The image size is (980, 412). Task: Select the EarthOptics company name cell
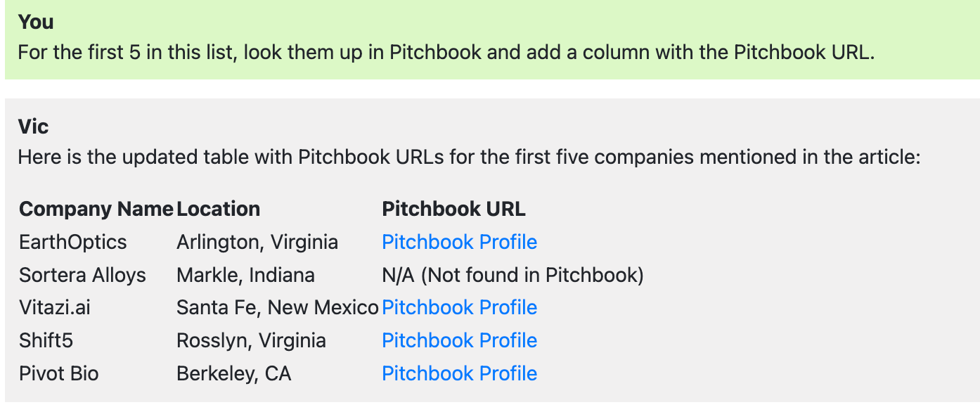click(73, 242)
